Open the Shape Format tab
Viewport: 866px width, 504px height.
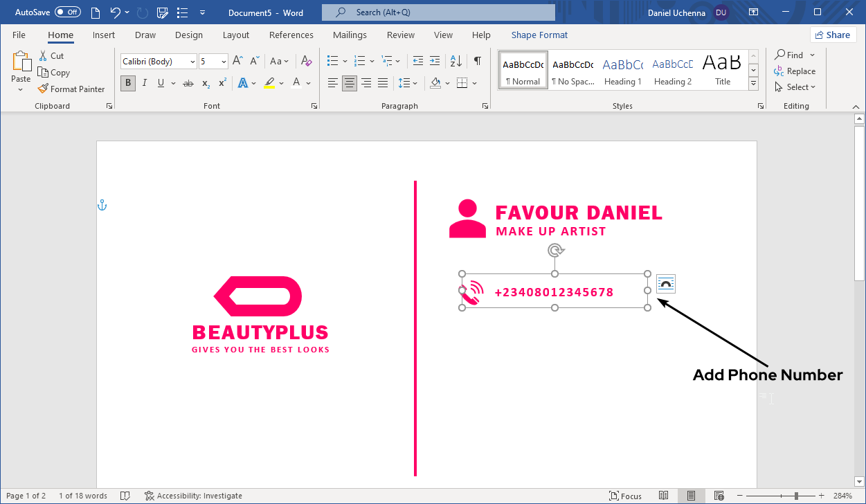click(x=539, y=35)
